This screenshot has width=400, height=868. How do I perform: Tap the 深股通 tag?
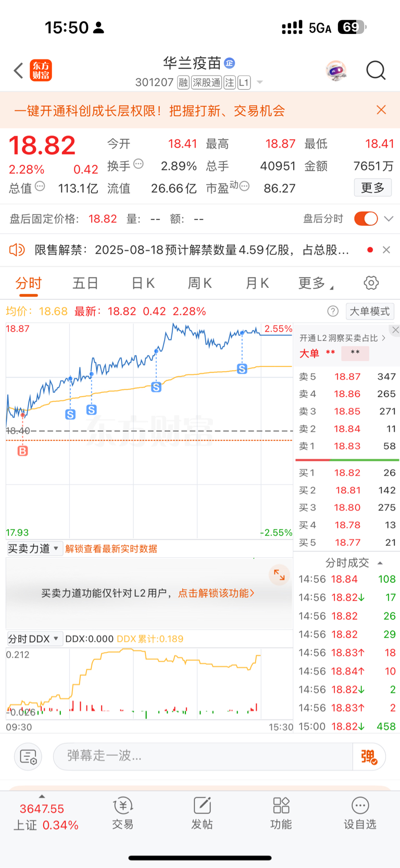coord(206,82)
